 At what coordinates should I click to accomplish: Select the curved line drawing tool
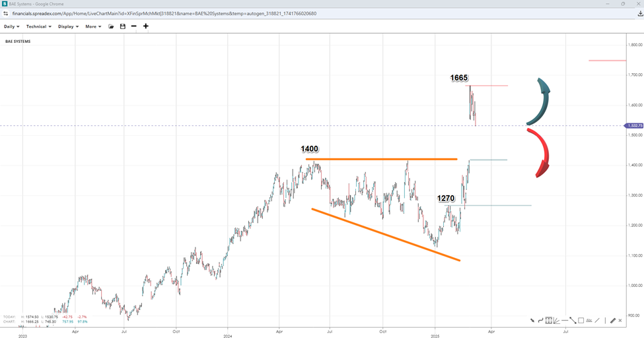click(x=540, y=321)
